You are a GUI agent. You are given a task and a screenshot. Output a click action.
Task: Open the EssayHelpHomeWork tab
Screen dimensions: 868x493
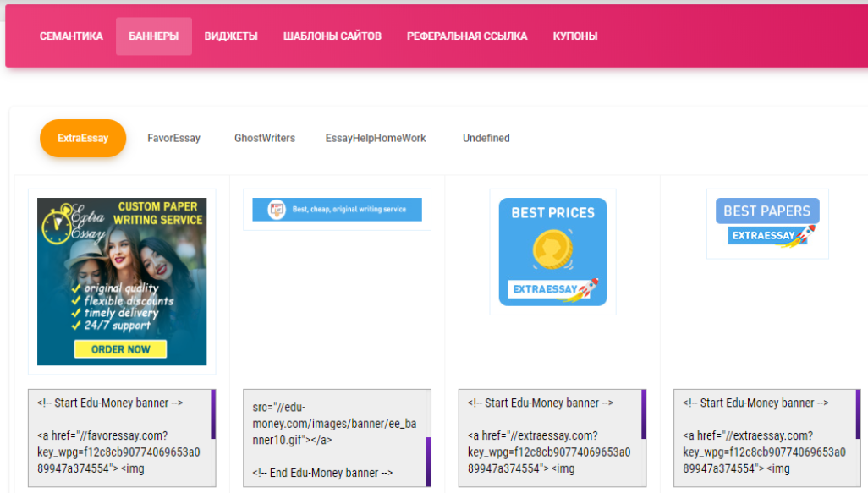pyautogui.click(x=376, y=139)
